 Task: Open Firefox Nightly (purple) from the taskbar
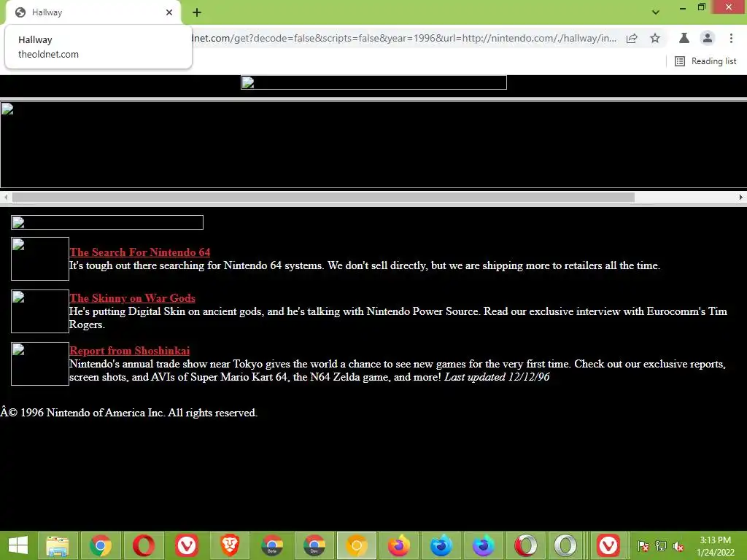pos(483,545)
